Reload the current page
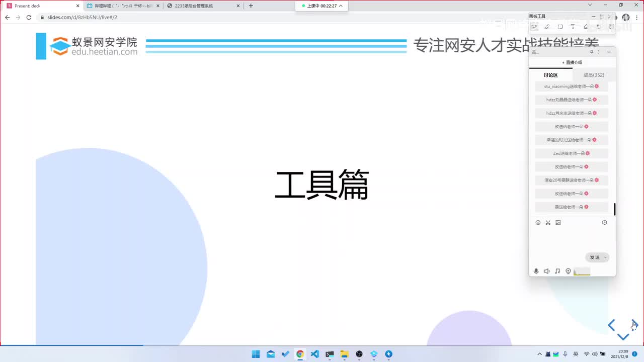 pos(29,17)
